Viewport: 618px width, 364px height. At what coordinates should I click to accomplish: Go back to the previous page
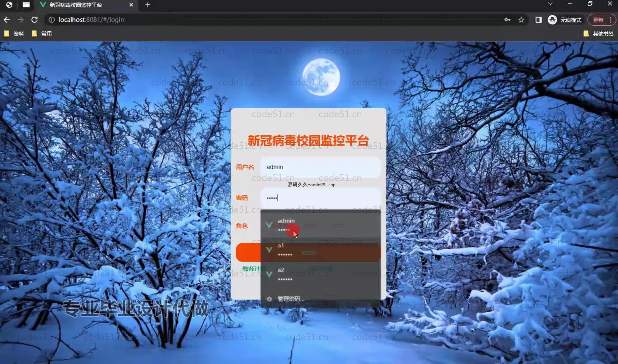point(7,20)
